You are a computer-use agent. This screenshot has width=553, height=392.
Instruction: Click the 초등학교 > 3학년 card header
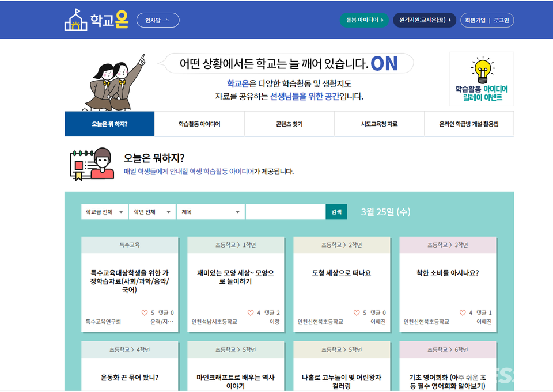click(448, 245)
